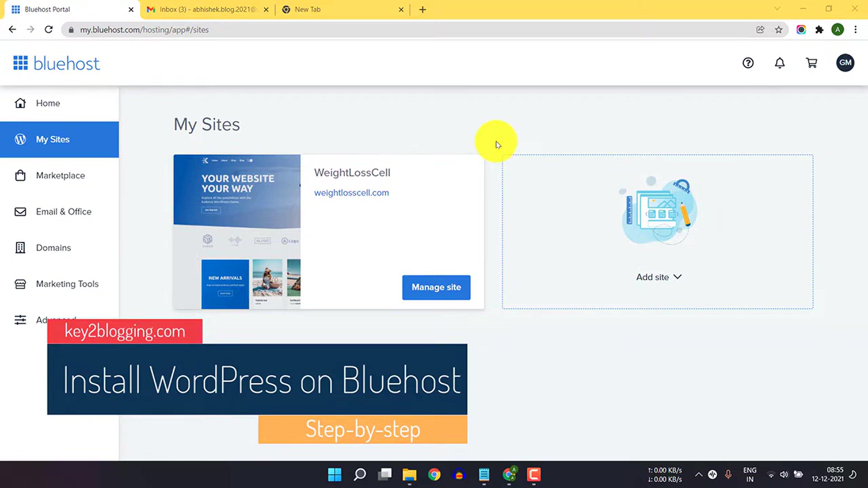Click the WordPress icon beside My Sites
Screen dimensions: 868x488
click(x=20, y=139)
